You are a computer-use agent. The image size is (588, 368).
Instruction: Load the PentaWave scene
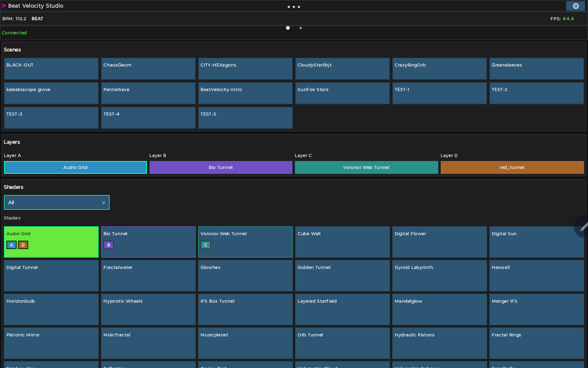click(148, 93)
